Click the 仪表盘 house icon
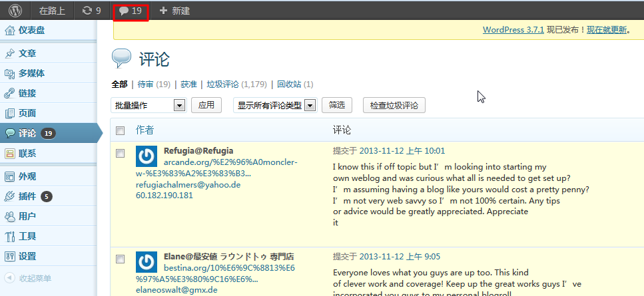The image size is (644, 296). (x=9, y=31)
